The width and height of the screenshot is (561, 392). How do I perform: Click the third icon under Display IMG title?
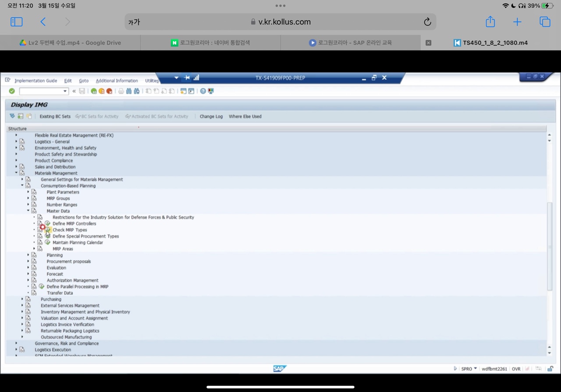click(x=29, y=116)
